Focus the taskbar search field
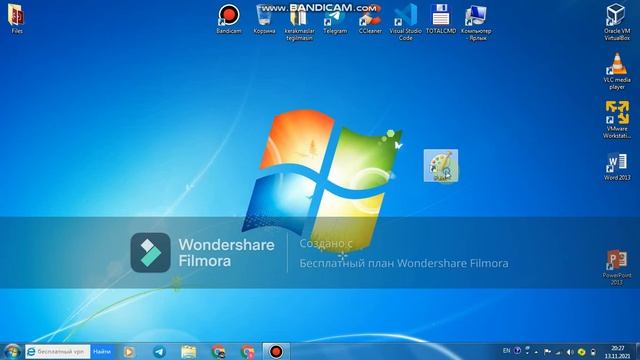The image size is (640, 360). pos(58,351)
